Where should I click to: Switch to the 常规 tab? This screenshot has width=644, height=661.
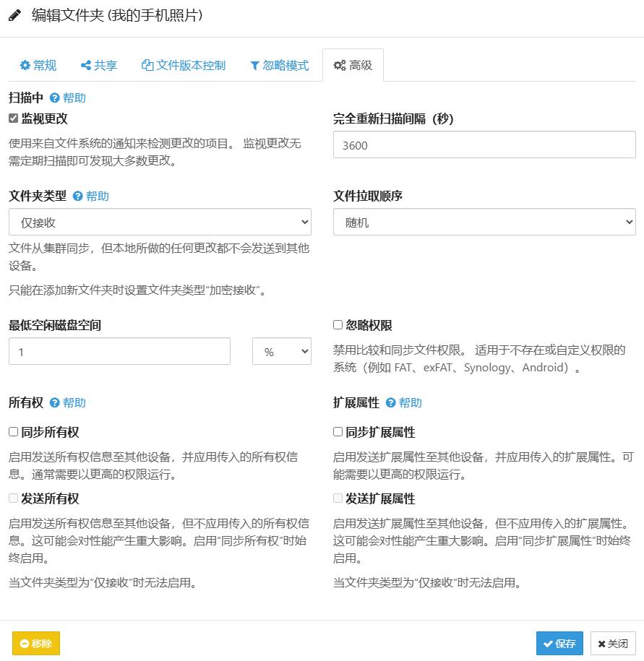coord(38,65)
